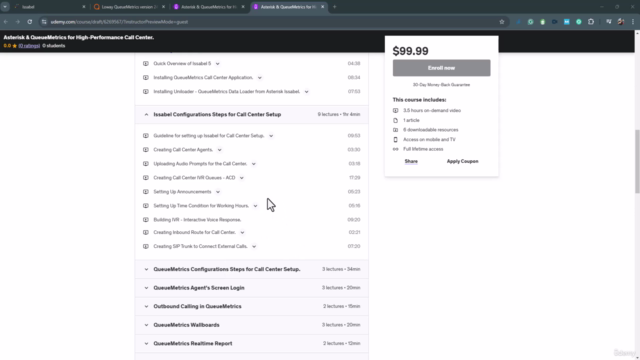Expand Setting Up Time Condition chevron
Image resolution: width=640 pixels, height=360 pixels.
click(x=255, y=206)
